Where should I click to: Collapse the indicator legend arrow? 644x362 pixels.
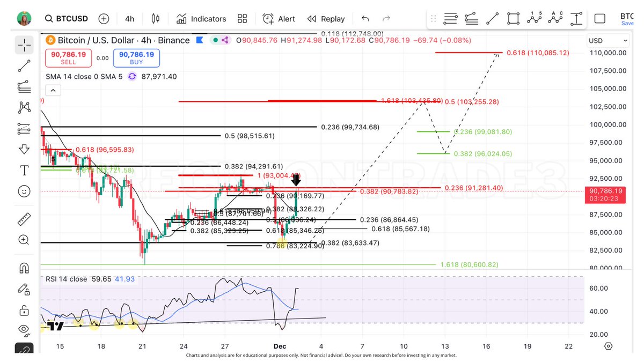[53, 91]
